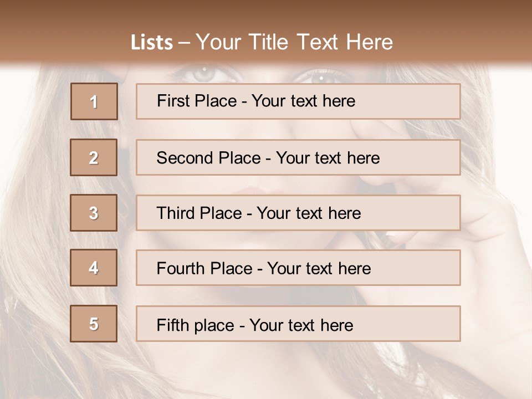Select the Second Place text box
This screenshot has width=532, height=399.
(298, 157)
